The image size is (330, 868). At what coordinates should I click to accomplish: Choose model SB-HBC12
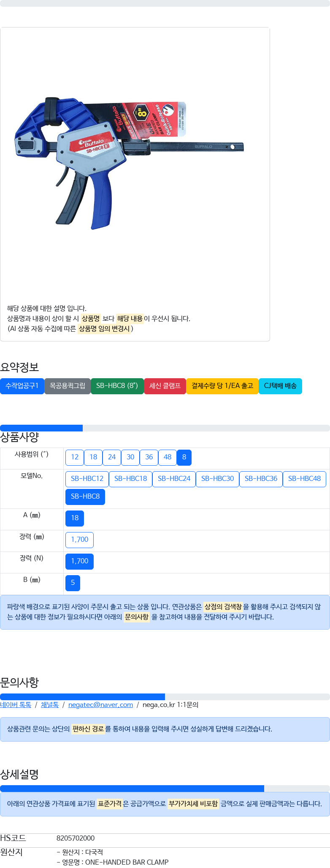tap(87, 479)
